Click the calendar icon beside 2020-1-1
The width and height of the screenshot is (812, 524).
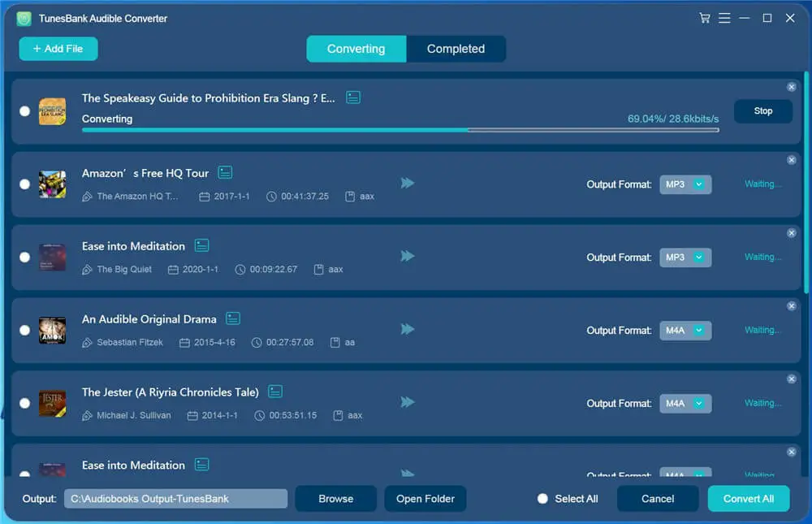[173, 270]
